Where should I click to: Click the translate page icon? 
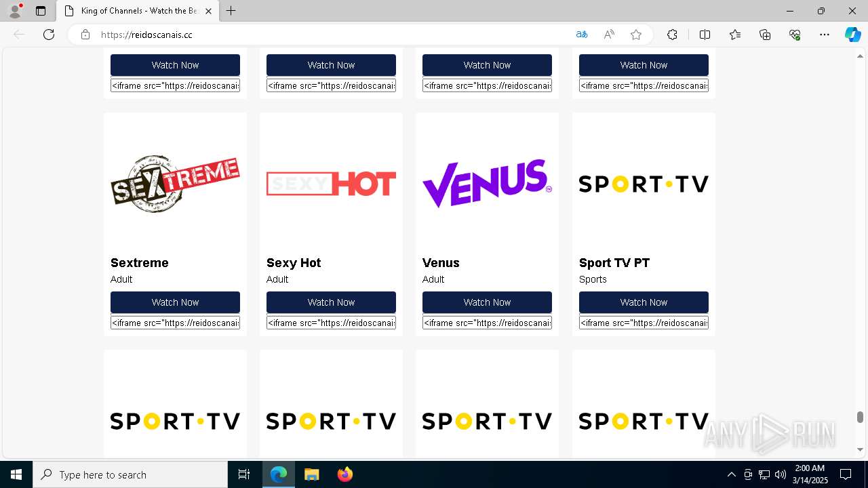[x=581, y=35]
